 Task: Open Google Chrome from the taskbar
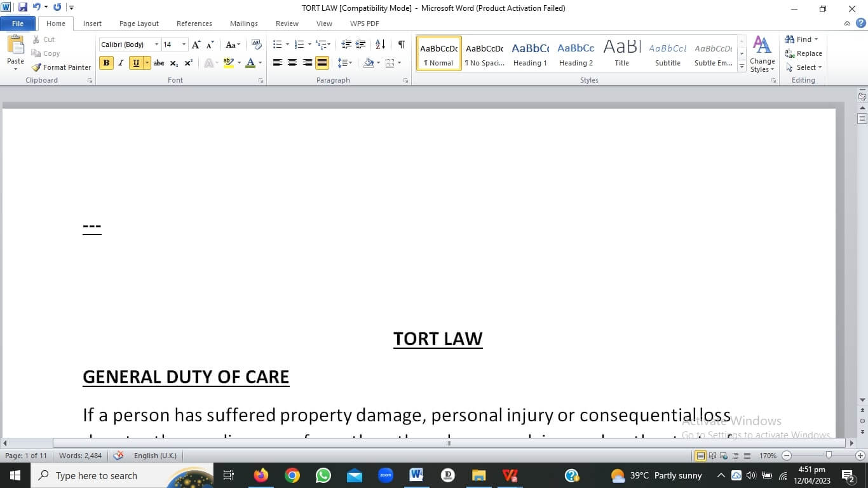(x=292, y=475)
